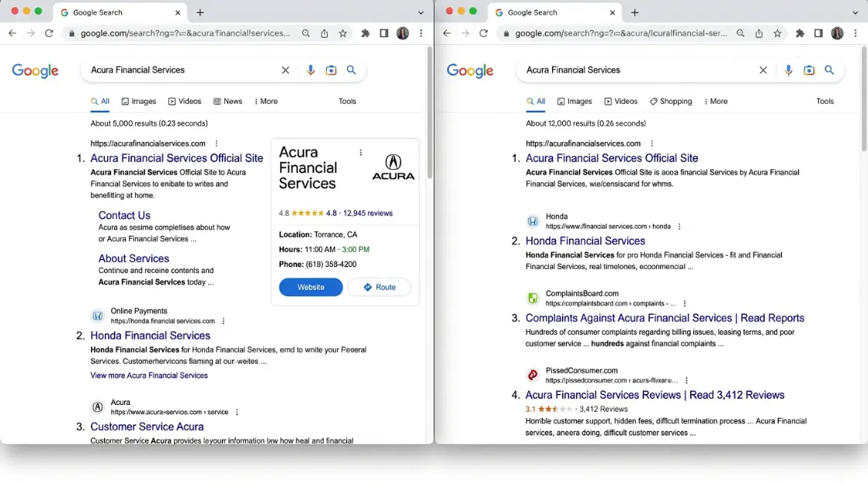Viewport: 868px width, 484px height.
Task: Switch to the Shopping tab in the right window
Action: [671, 102]
